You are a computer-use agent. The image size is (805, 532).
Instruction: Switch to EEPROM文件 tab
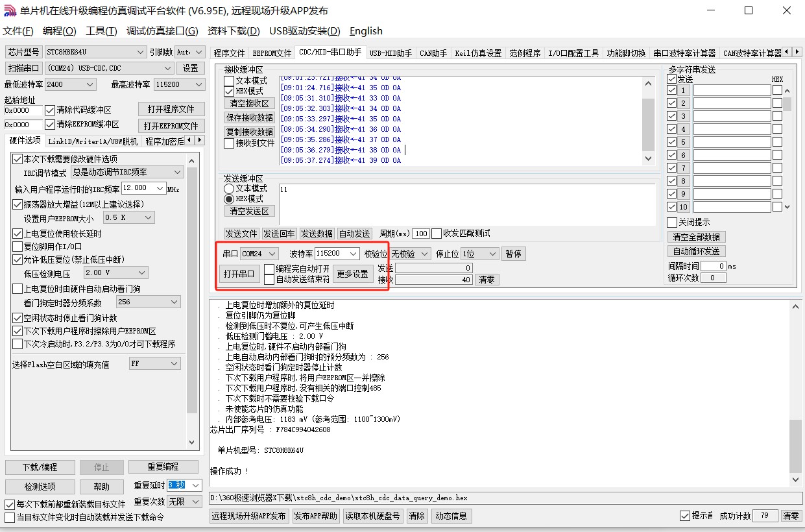(x=272, y=53)
